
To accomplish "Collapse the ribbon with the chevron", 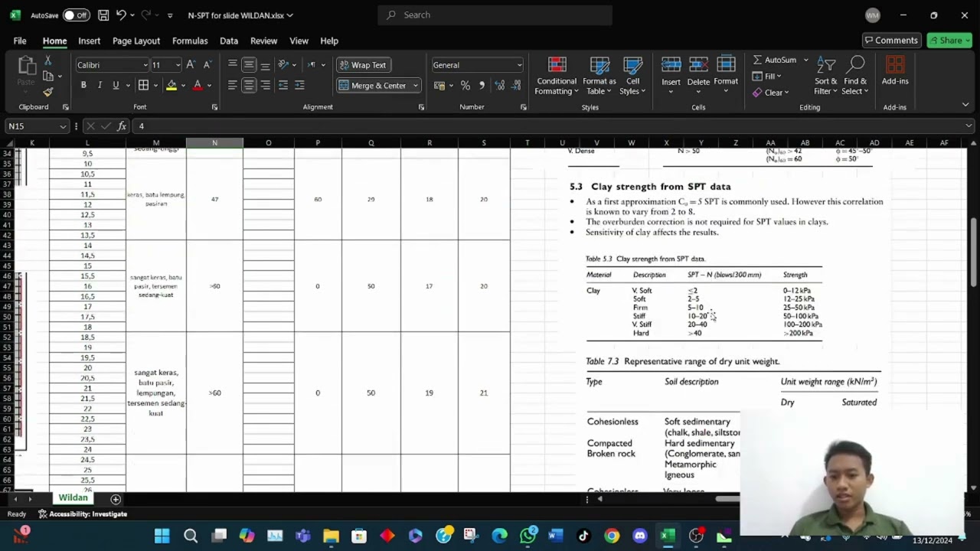I will coord(965,105).
